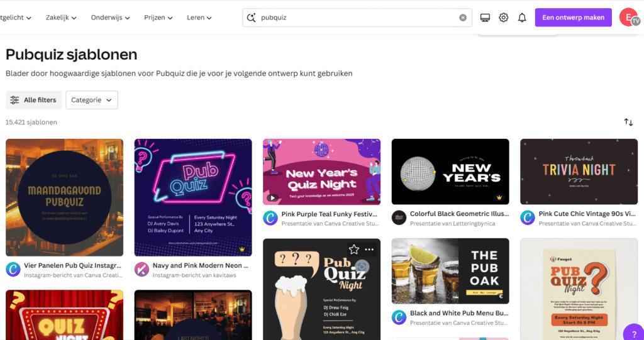Image resolution: width=644 pixels, height=340 pixels.
Task: Open red Quiz Night marquee thumbnail
Action: click(65, 315)
